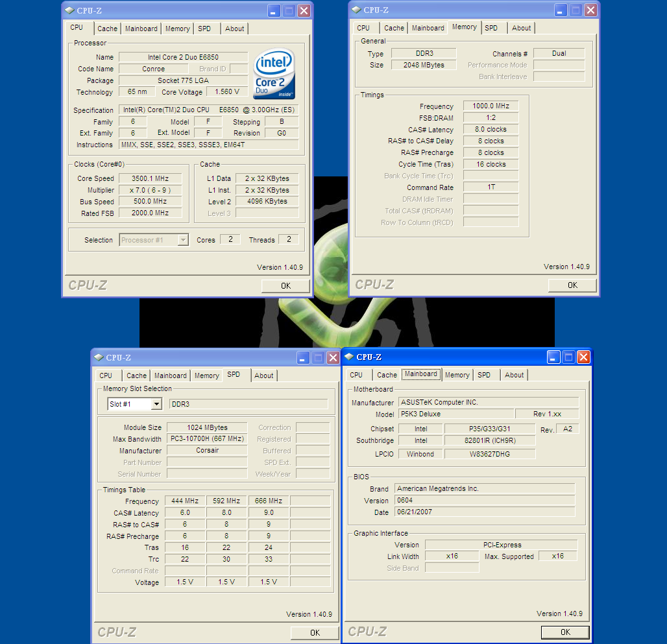The image size is (667, 644).
Task: Click OK in the SPD tab window
Action: [315, 632]
